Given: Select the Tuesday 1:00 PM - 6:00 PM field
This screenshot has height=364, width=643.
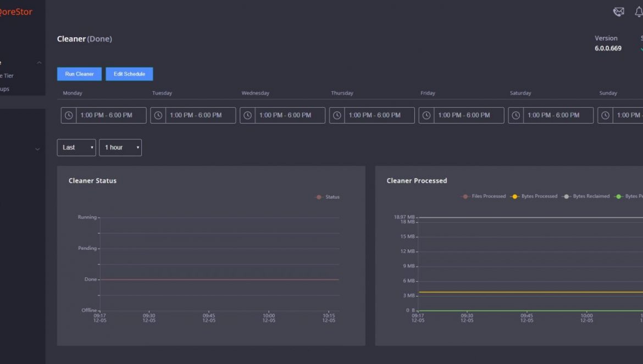Looking at the screenshot, I should coord(193,115).
